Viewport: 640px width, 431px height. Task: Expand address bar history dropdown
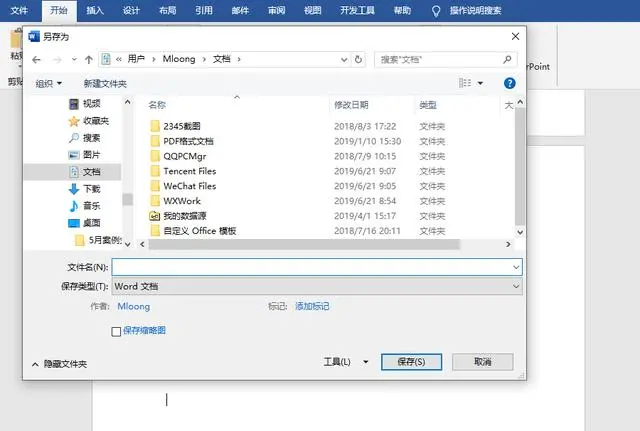(x=344, y=60)
